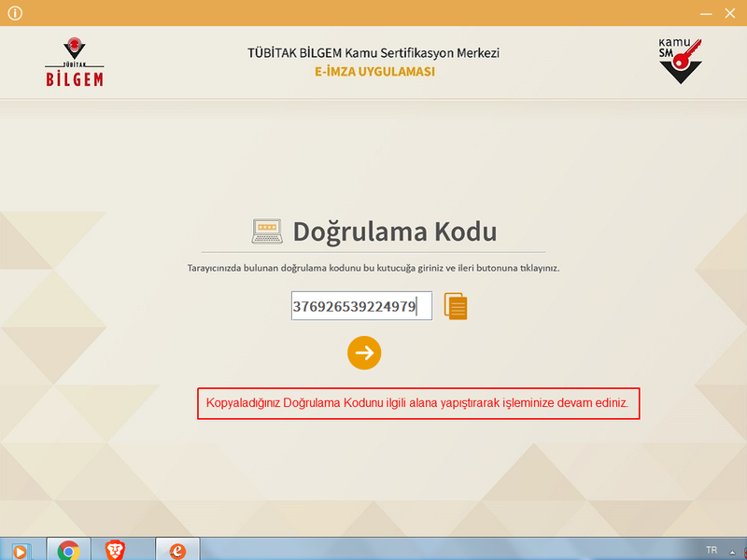Click the TÜBİTAK BİLGEM logo
Viewport: 747px width, 560px height.
pyautogui.click(x=75, y=63)
